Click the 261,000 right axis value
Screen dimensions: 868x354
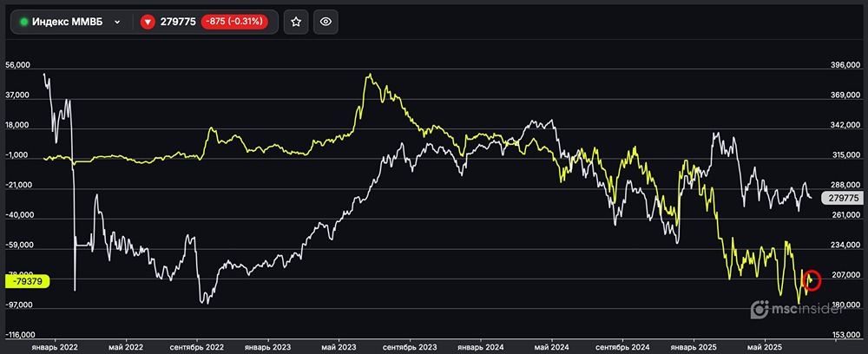click(x=845, y=215)
